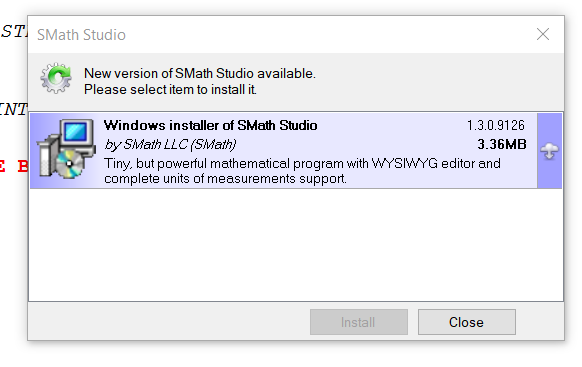The width and height of the screenshot is (582, 367).
Task: Click the Windows installer computer-and-disc icon
Action: [65, 149]
